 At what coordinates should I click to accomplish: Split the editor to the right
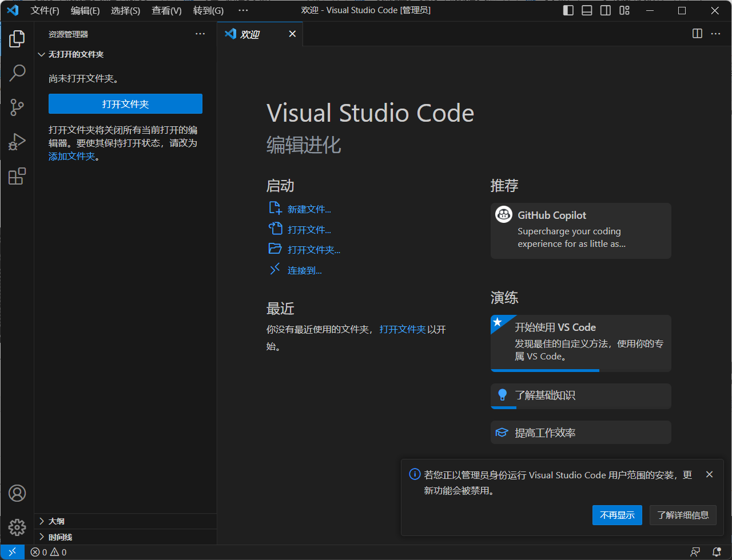[697, 34]
